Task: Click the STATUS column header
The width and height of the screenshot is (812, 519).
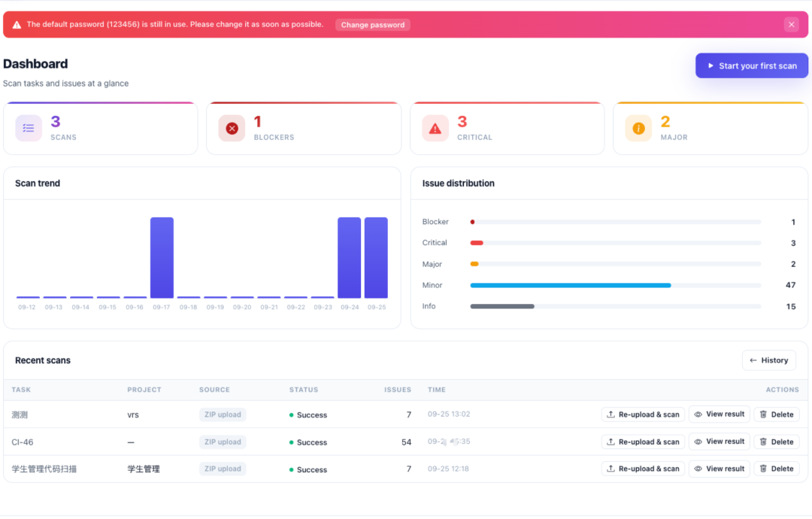Action: pyautogui.click(x=304, y=390)
